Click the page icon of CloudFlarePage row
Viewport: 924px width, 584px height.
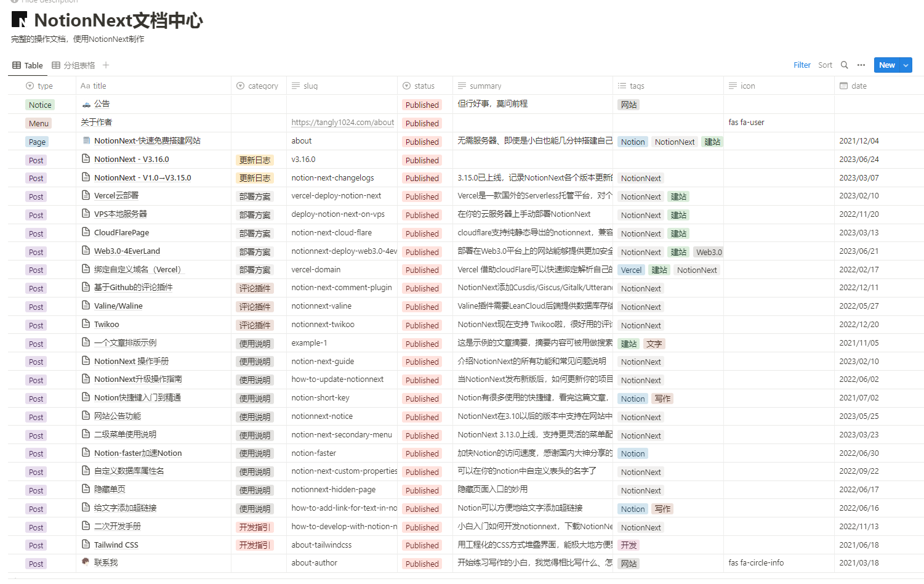point(86,232)
